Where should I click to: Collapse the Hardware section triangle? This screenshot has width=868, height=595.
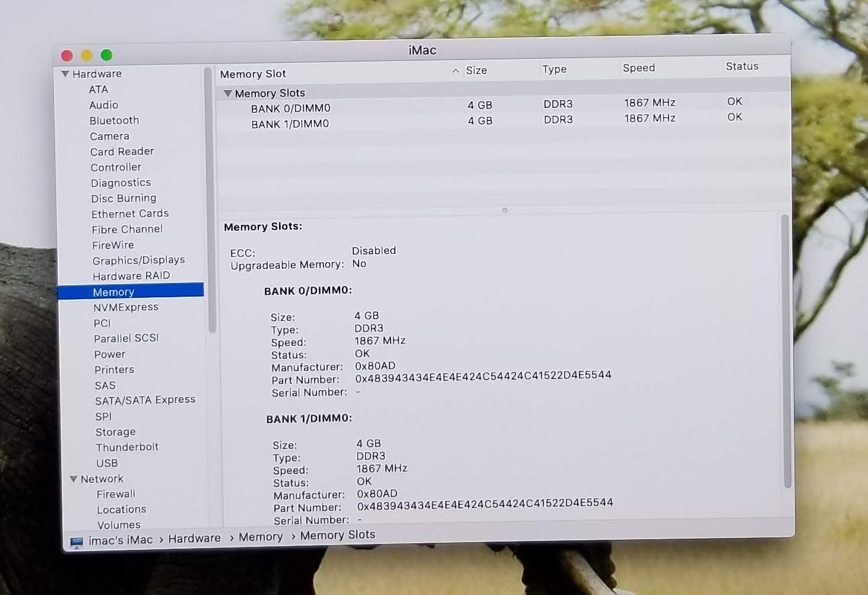(x=65, y=74)
